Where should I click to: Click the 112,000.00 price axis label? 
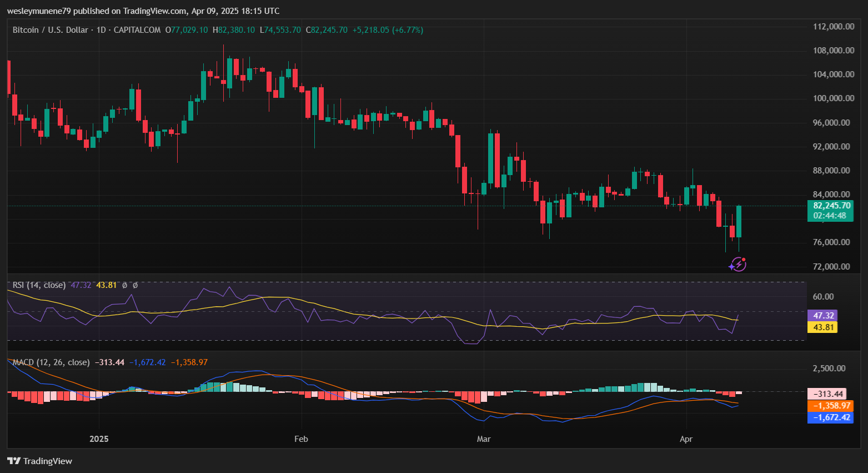[x=834, y=27]
